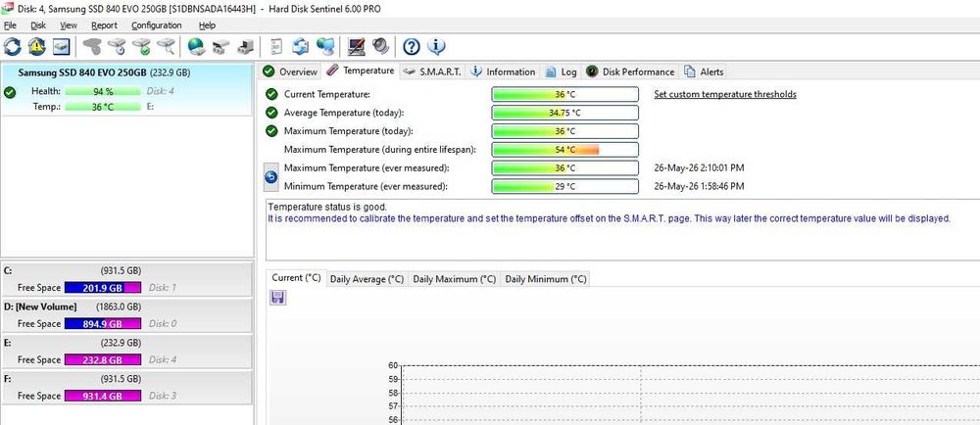Click the gray stethoscope disk test icon
Viewport: 980px width, 425px height.
pyautogui.click(x=92, y=46)
